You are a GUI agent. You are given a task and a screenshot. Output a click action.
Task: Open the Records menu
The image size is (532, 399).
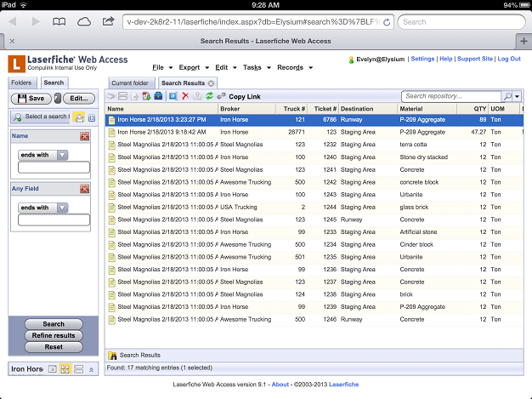pyautogui.click(x=295, y=67)
